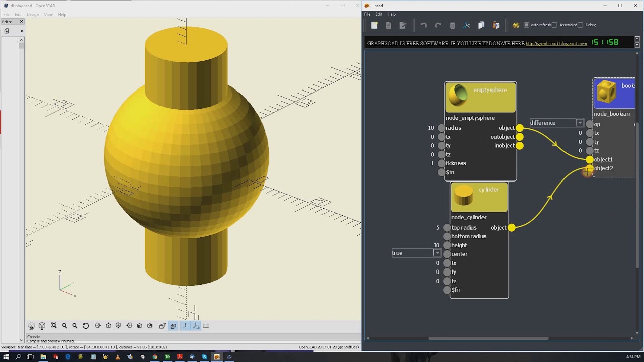Select the cylinder node header

(x=479, y=197)
